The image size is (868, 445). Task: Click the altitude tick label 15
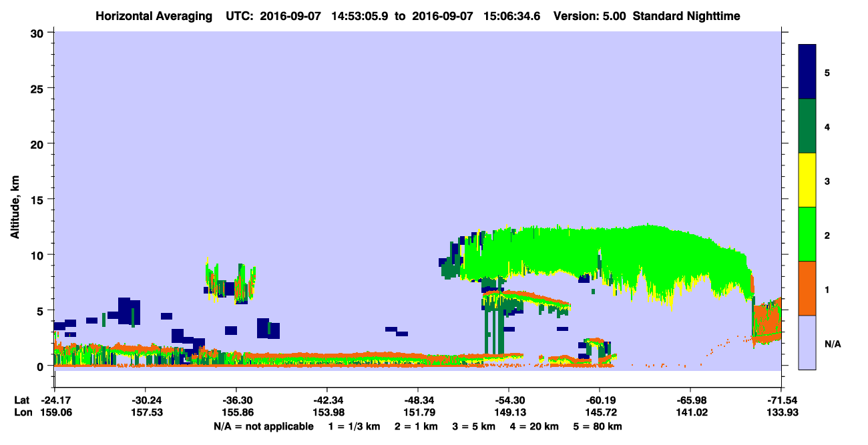coord(39,199)
